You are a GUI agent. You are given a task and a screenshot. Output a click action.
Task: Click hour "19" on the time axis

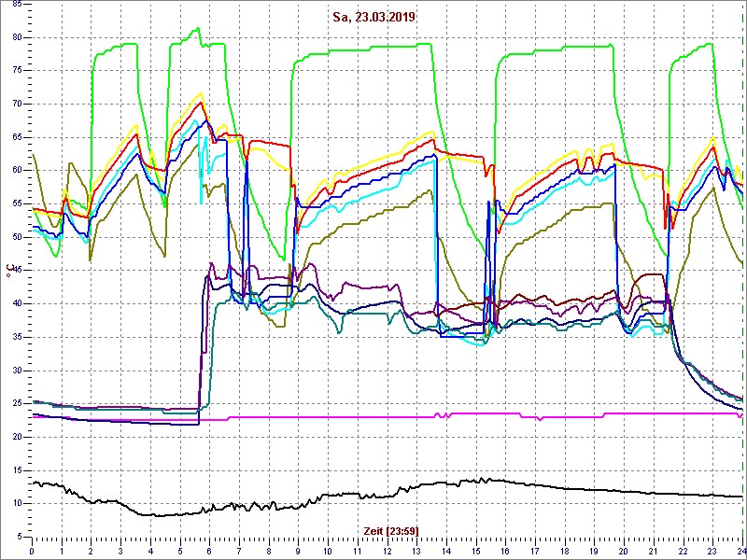(x=594, y=549)
